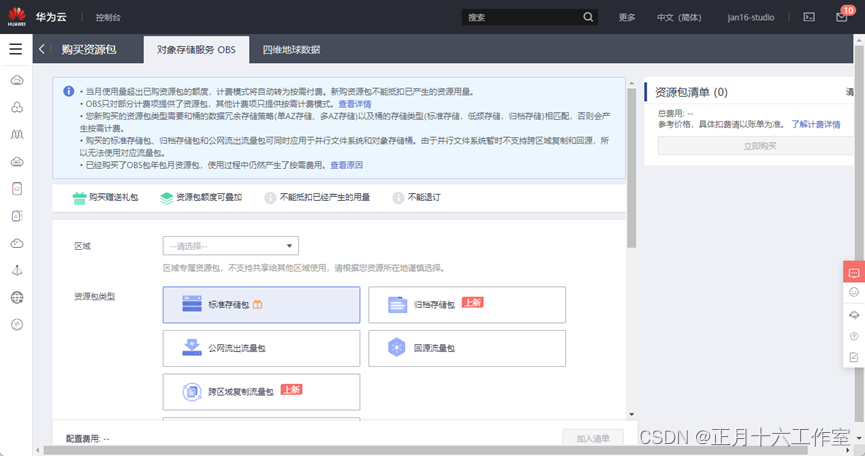Click the blue info icon in notice
Viewport: 865px width, 456px height.
point(68,91)
